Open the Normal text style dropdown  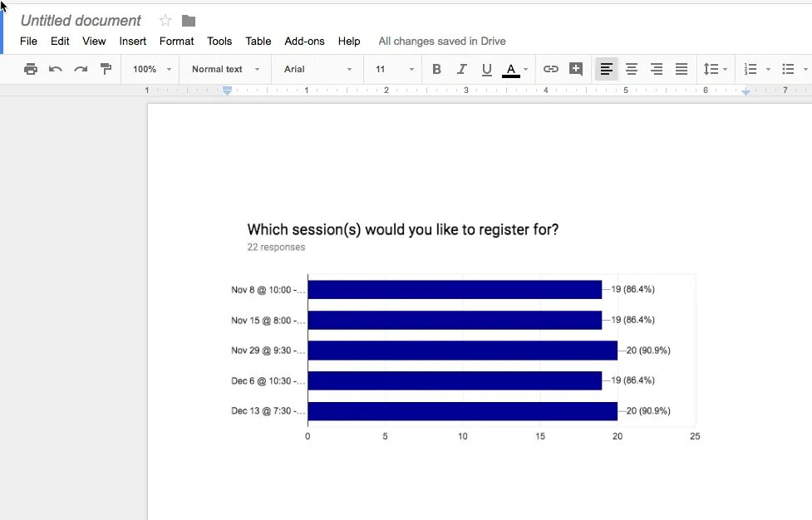pos(225,69)
